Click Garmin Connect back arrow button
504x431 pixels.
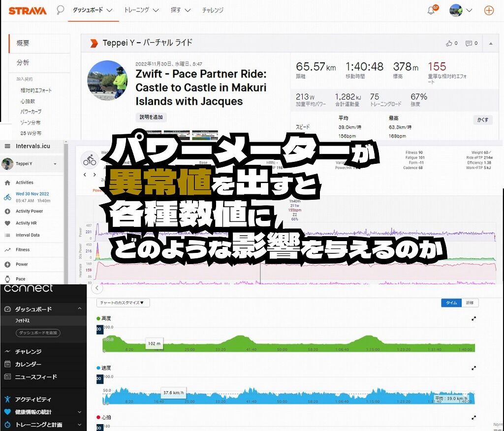coord(97,288)
